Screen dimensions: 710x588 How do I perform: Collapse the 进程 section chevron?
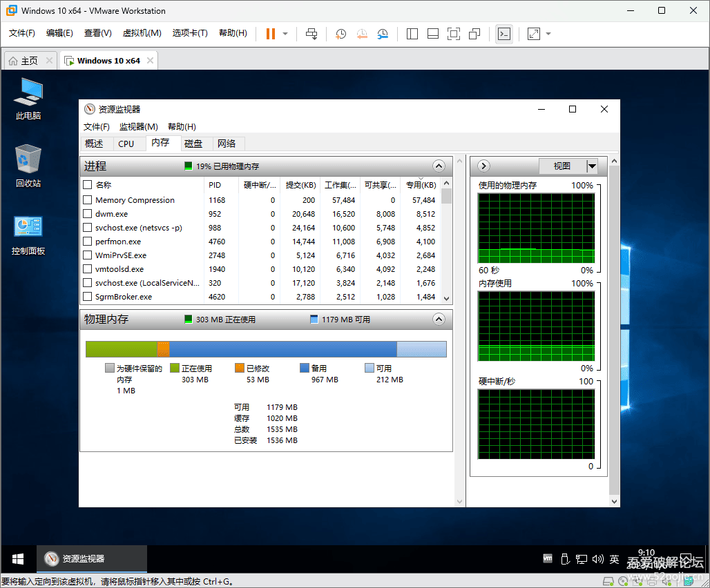click(439, 166)
